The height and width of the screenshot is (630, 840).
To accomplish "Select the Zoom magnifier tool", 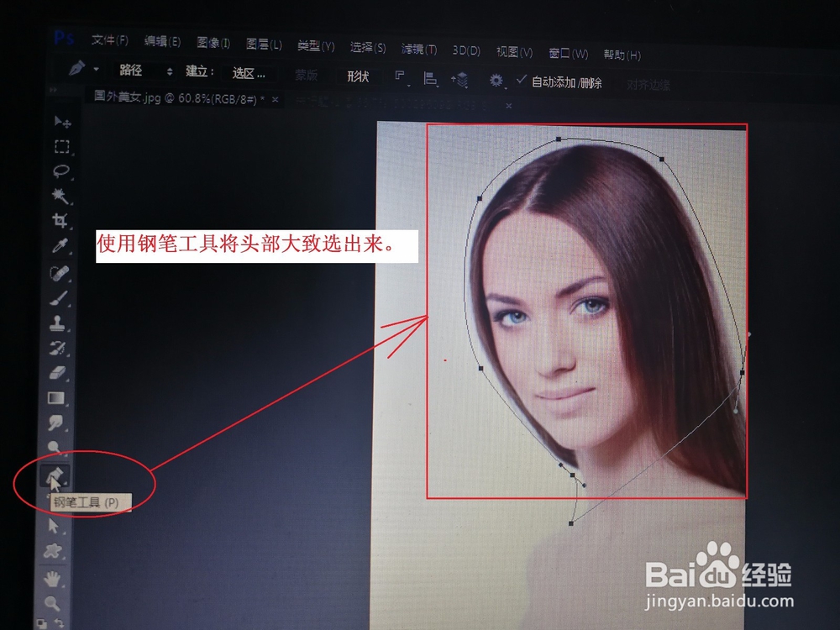I will pyautogui.click(x=51, y=604).
